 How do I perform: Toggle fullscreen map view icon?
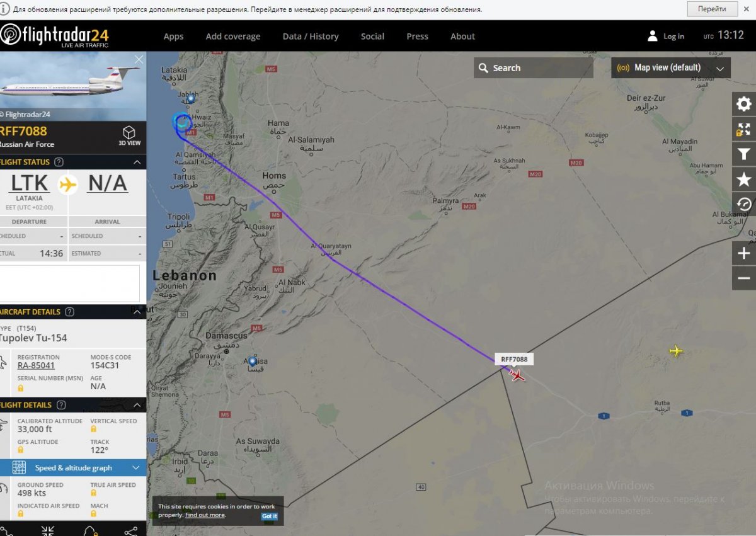coord(744,129)
